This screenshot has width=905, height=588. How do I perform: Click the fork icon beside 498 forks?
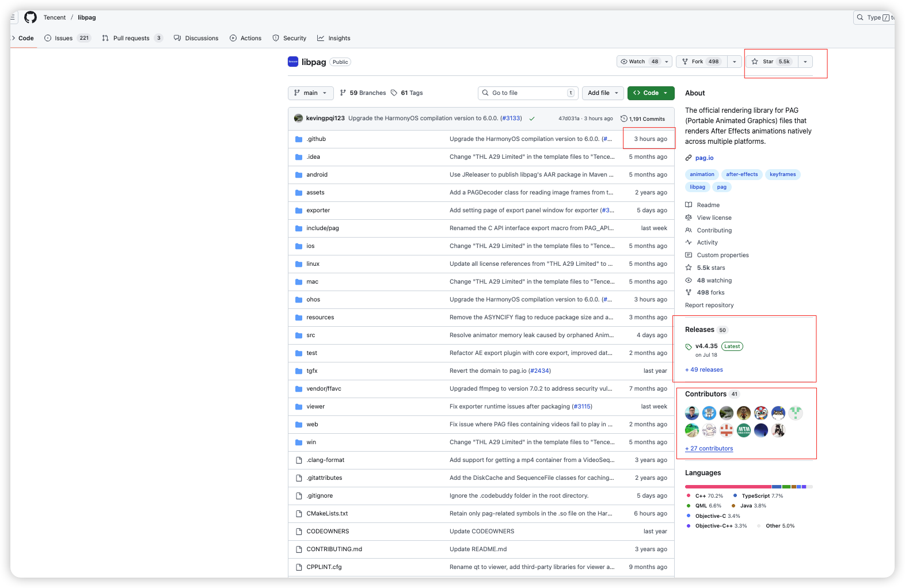[689, 292]
